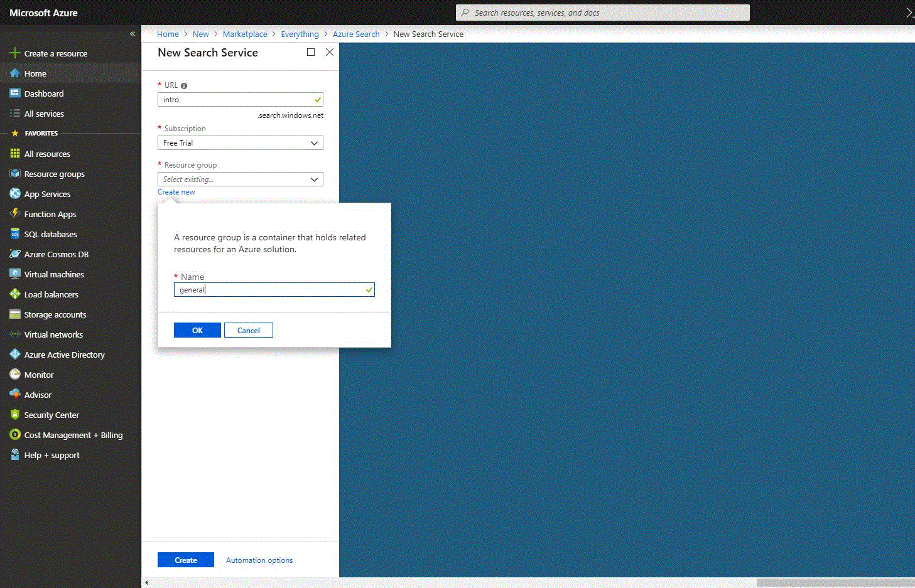Click the Azure Cosmos DB icon
The height and width of the screenshot is (588, 915).
click(x=15, y=254)
